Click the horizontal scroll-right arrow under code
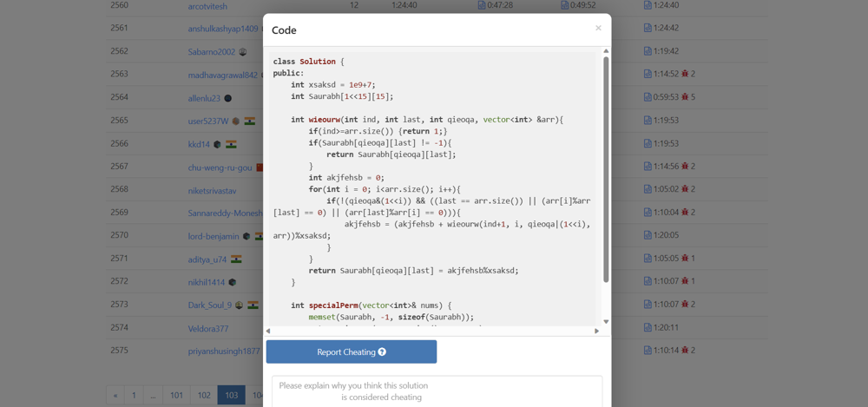 pos(596,331)
